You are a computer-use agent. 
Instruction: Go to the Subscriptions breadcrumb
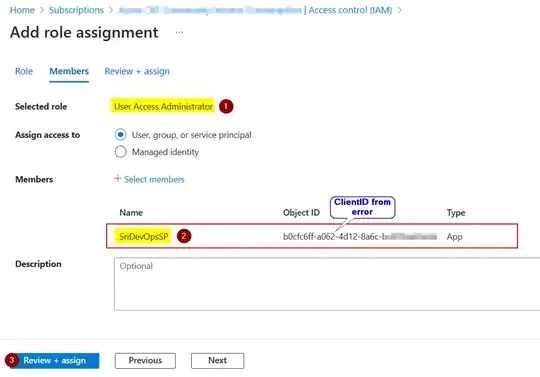[x=76, y=10]
